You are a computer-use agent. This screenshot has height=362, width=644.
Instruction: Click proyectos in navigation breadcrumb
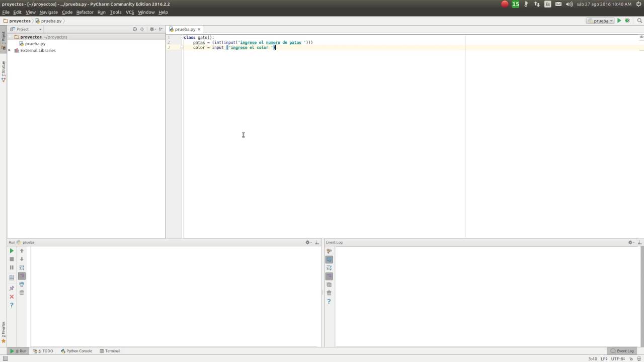[x=17, y=21]
